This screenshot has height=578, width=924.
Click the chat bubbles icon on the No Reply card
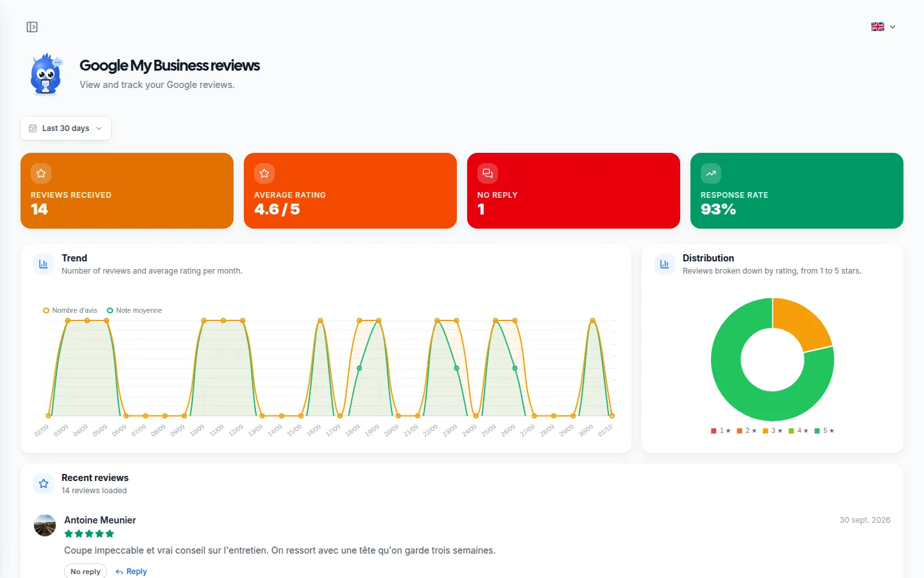[x=488, y=173]
